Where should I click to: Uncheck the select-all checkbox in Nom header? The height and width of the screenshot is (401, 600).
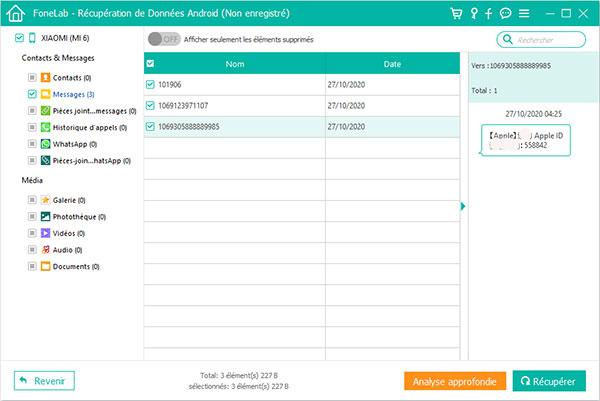(151, 64)
